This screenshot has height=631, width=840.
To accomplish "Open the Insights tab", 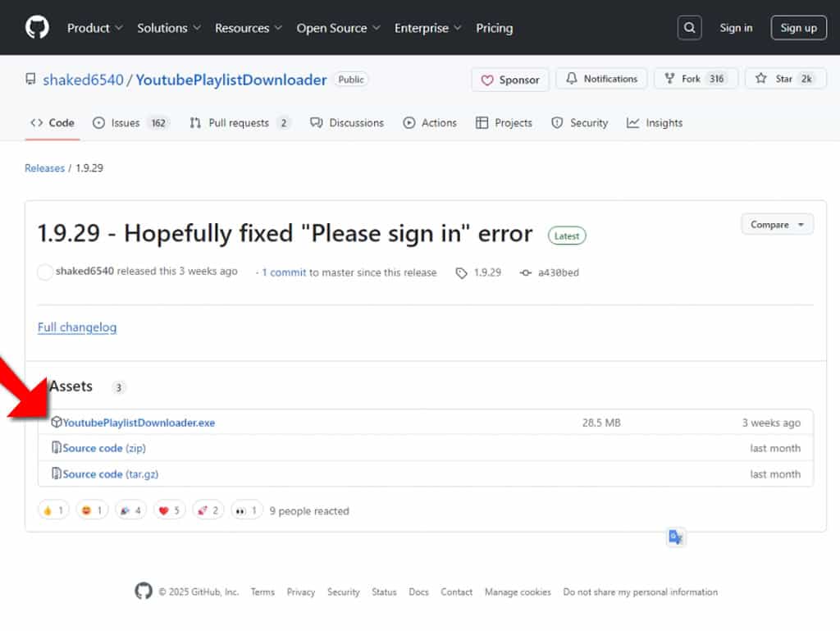I will [x=654, y=122].
